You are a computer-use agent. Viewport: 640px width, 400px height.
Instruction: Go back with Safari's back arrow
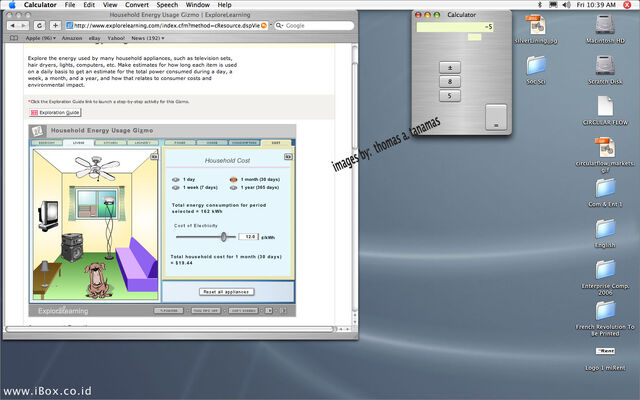click(x=13, y=25)
